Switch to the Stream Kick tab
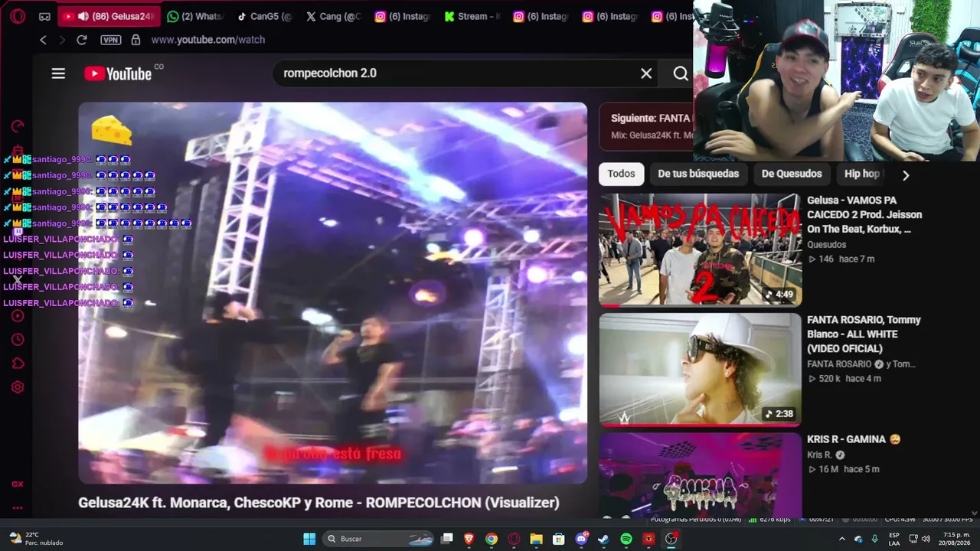The width and height of the screenshot is (980, 551). (470, 16)
